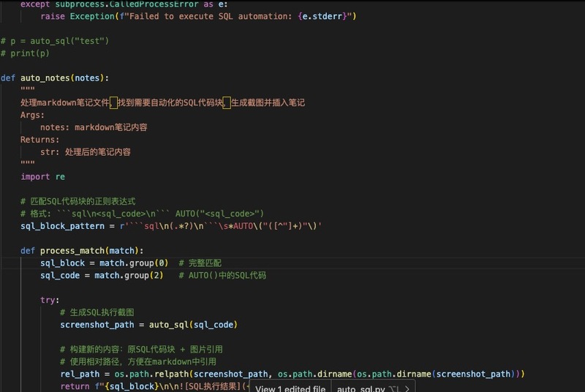Click the 'Args:' docstring line

pos(32,115)
